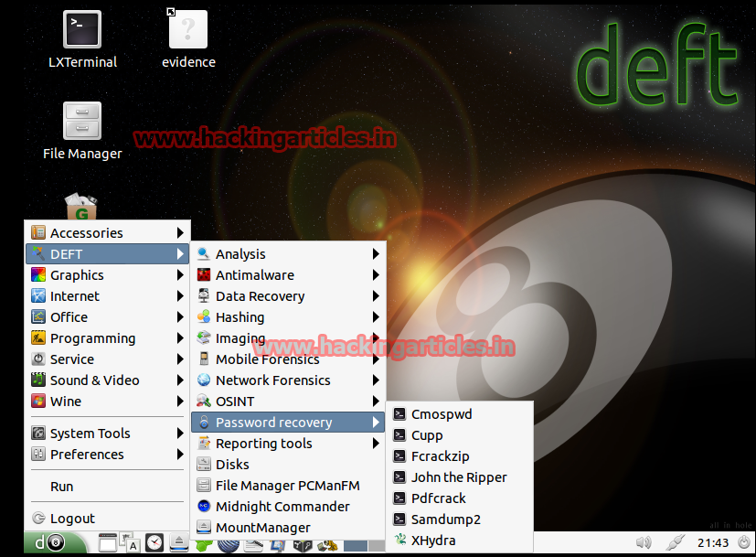
Task: Open the LXTerminal desktop icon
Action: click(x=82, y=39)
